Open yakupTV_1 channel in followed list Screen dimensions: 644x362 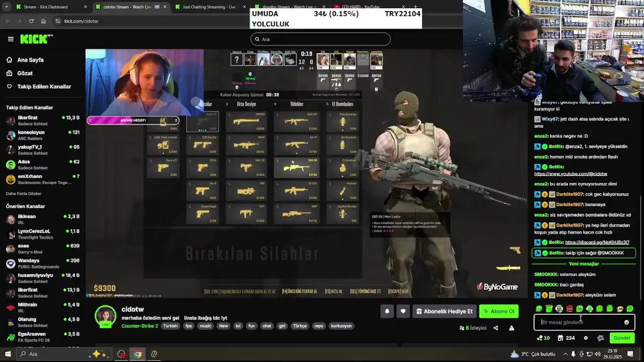[x=43, y=149]
